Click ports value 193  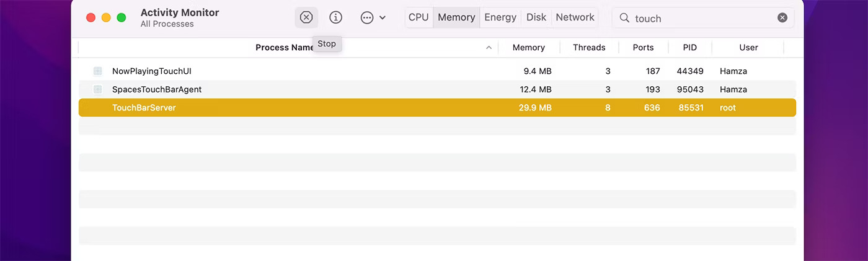(652, 89)
